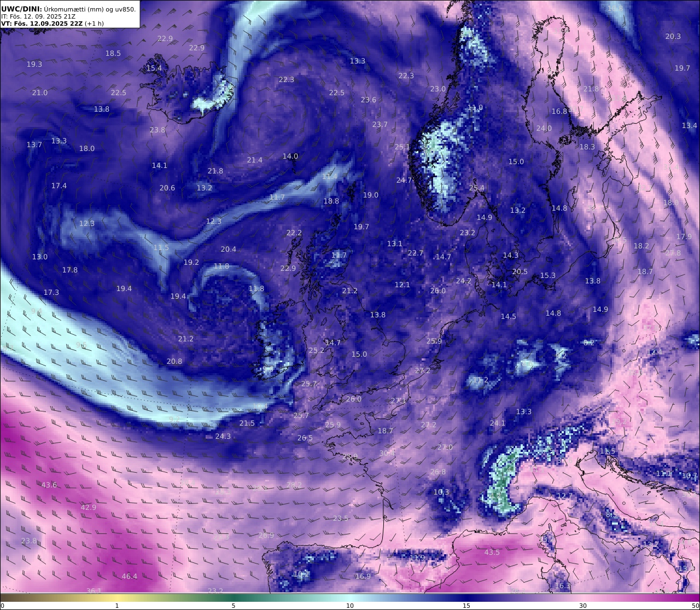This screenshot has width=700, height=610.
Task: Select the '19.0' map value
Action: [371, 195]
